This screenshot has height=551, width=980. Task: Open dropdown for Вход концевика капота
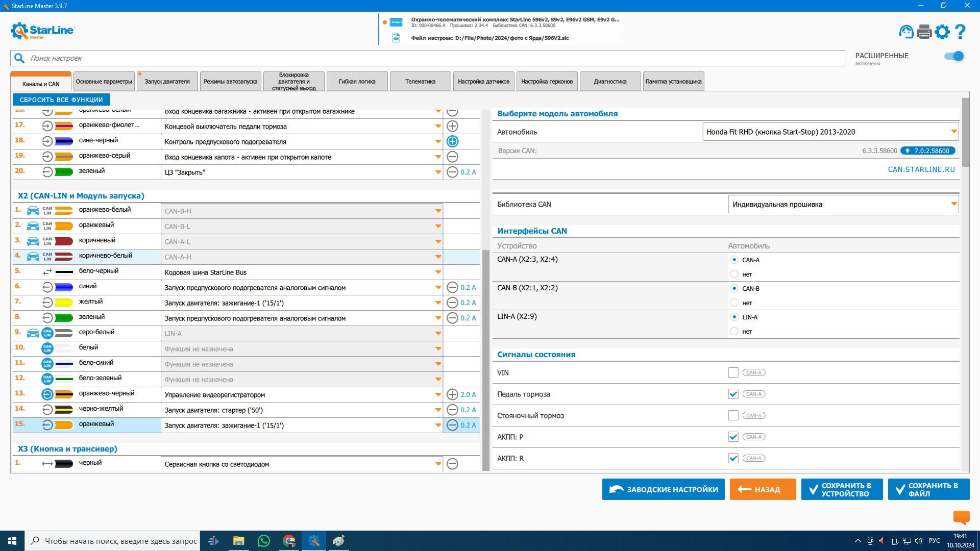302,157
